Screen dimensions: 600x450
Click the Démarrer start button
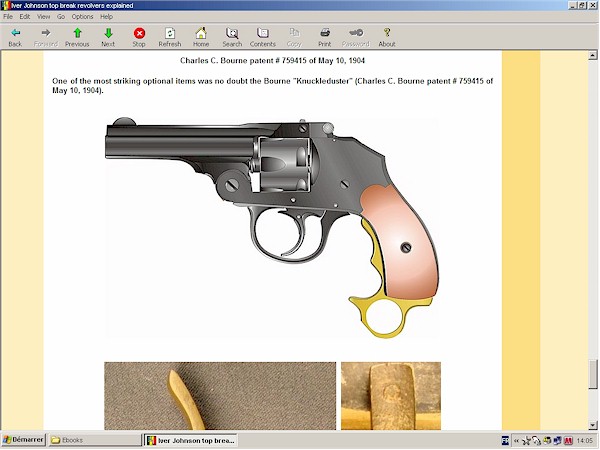pyautogui.click(x=23, y=440)
